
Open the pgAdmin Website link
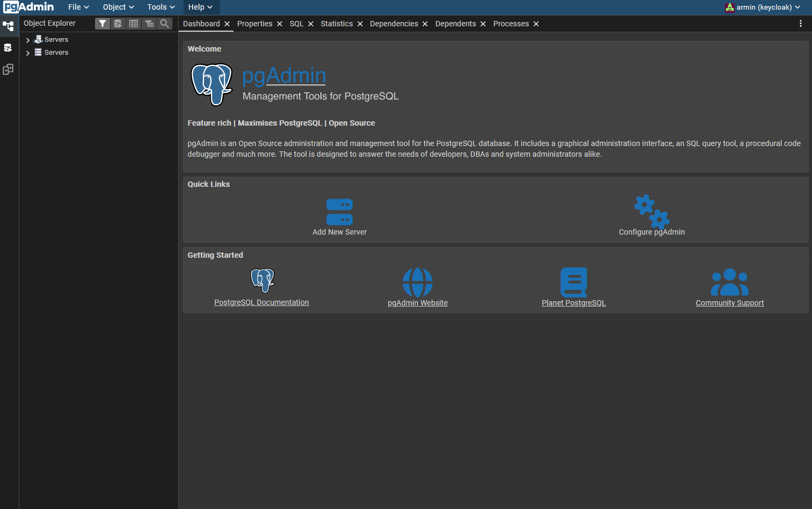pos(418,303)
